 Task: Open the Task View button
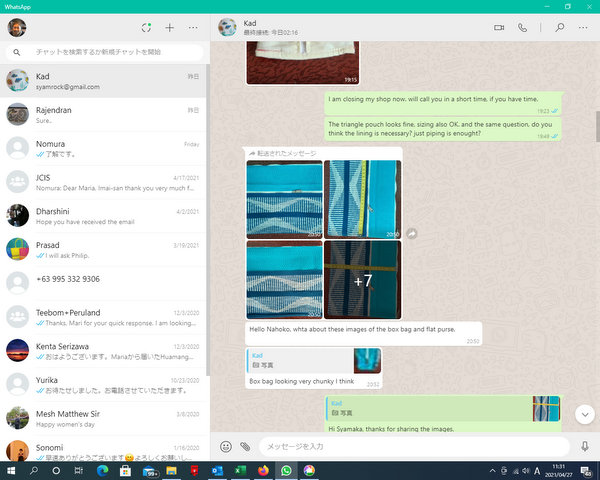click(x=79, y=471)
